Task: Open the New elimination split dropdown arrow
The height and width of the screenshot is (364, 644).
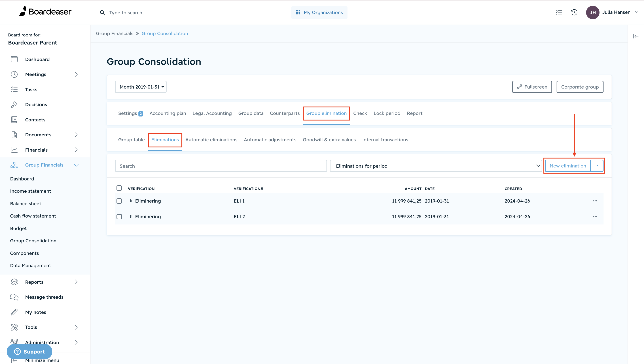Action: pyautogui.click(x=597, y=165)
